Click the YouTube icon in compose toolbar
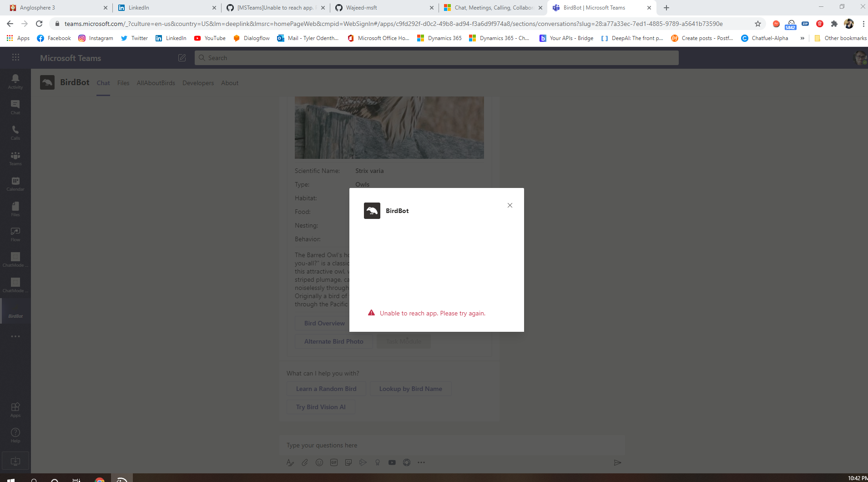The width and height of the screenshot is (868, 482). [x=392, y=462]
